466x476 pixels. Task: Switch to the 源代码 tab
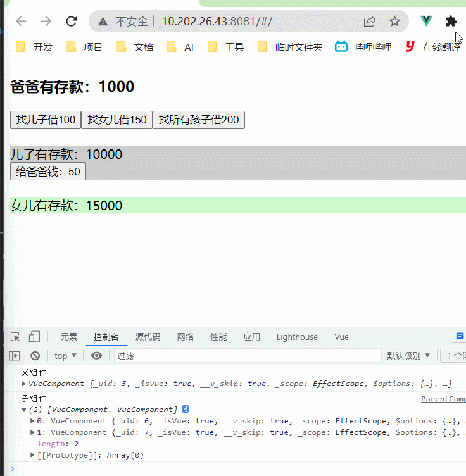coord(148,337)
